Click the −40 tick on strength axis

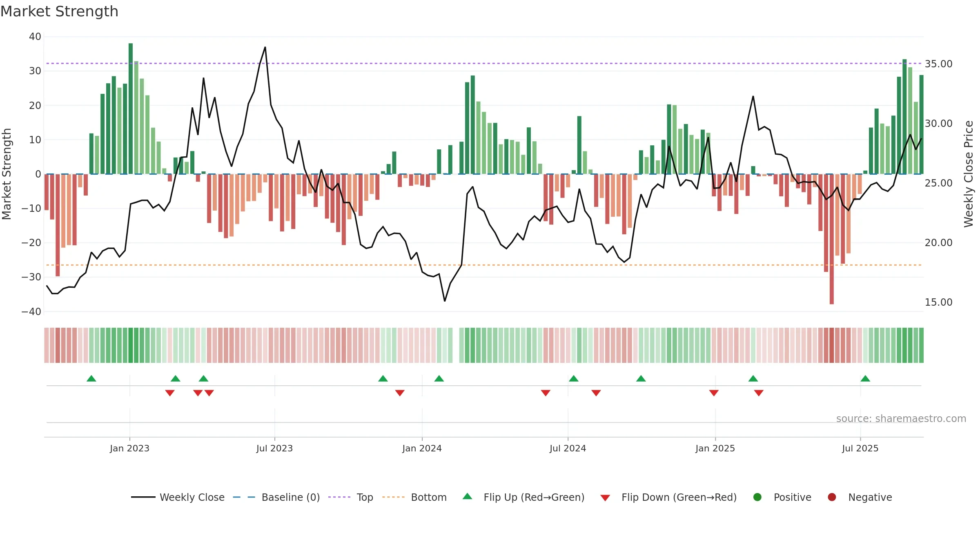click(31, 312)
